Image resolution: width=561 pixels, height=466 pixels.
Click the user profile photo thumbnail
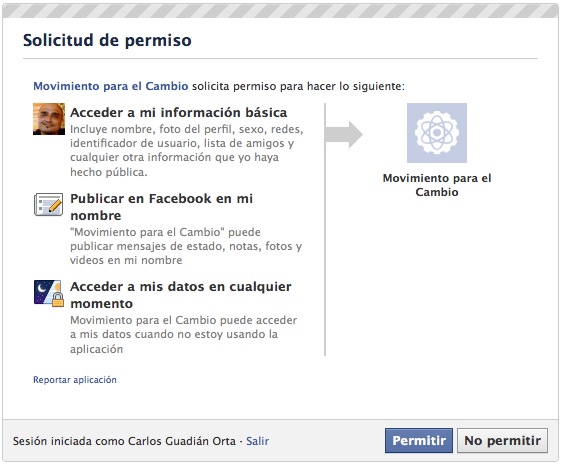pos(49,119)
